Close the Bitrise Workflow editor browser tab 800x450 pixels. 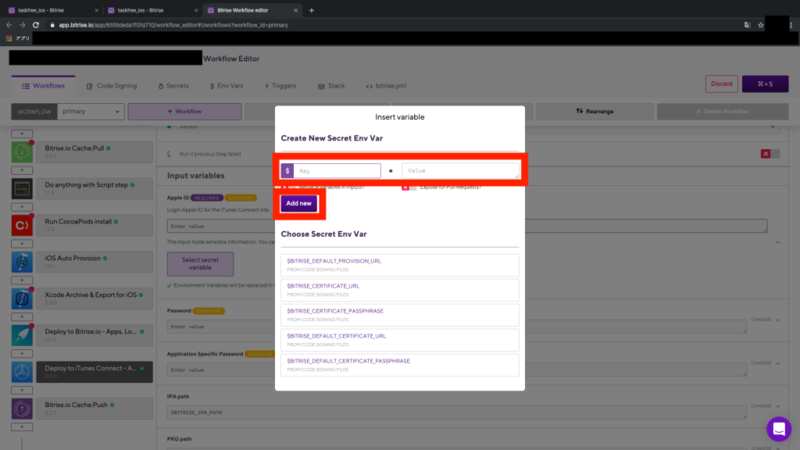(295, 10)
